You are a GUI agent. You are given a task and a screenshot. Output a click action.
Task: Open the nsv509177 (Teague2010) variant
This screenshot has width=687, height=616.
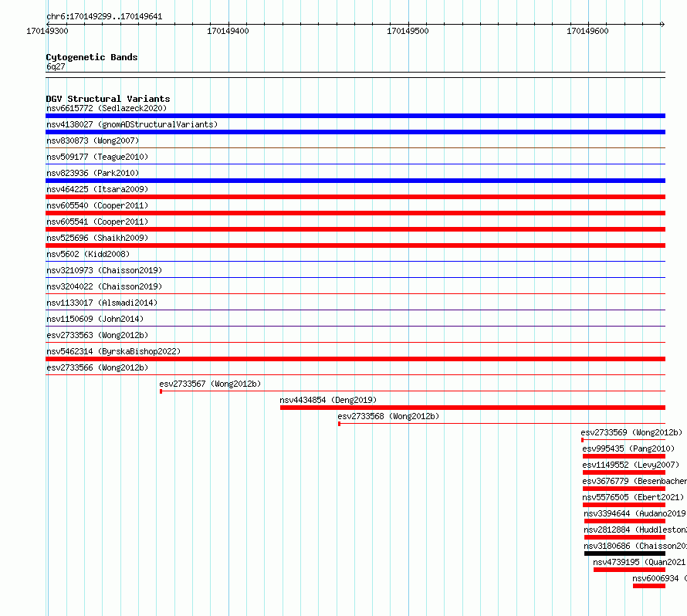click(x=97, y=157)
